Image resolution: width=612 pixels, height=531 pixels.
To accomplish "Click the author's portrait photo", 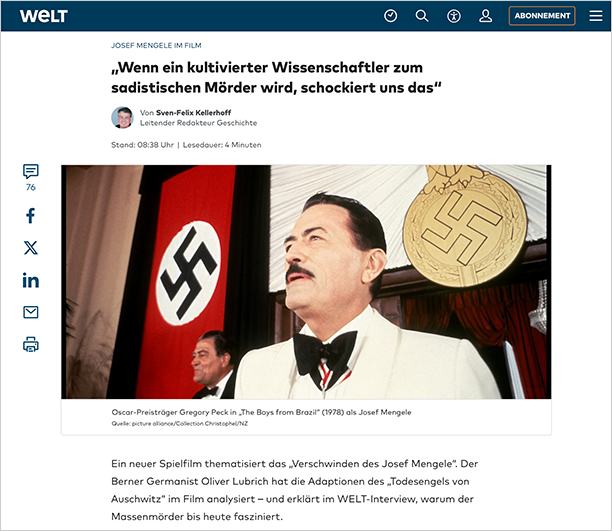I will (123, 118).
